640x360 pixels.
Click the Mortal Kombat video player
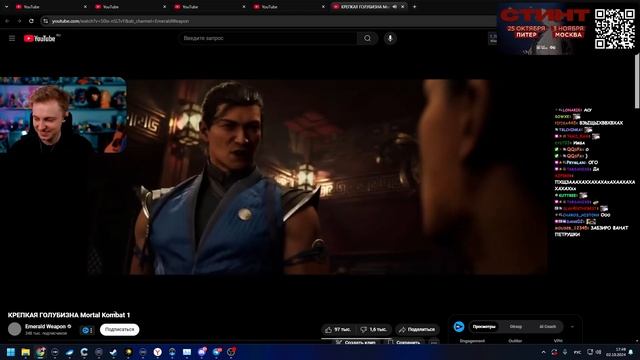coord(273,177)
